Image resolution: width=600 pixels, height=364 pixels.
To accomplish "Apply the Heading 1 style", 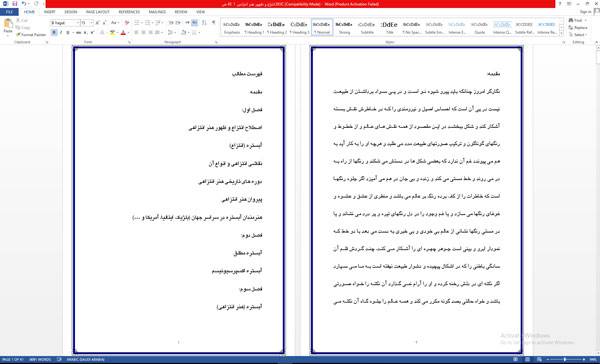I will click(x=254, y=28).
